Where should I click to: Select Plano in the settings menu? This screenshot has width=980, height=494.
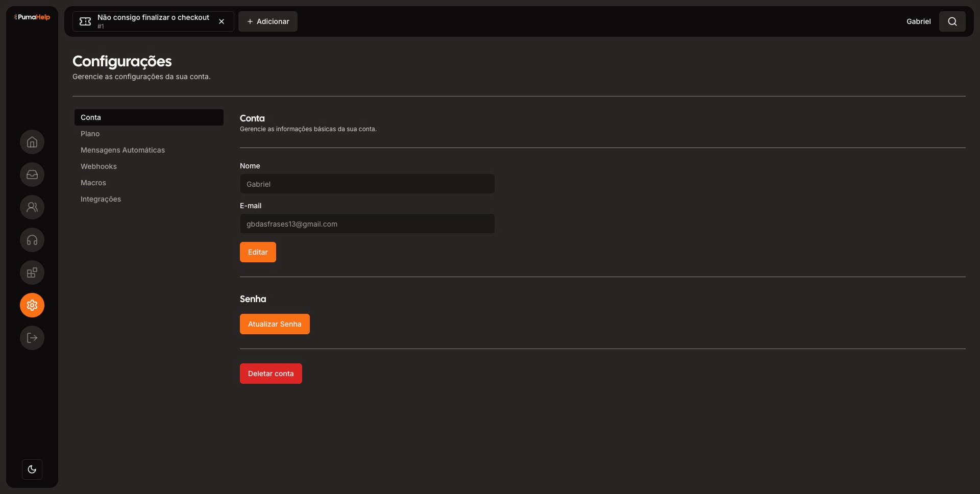pos(149,134)
